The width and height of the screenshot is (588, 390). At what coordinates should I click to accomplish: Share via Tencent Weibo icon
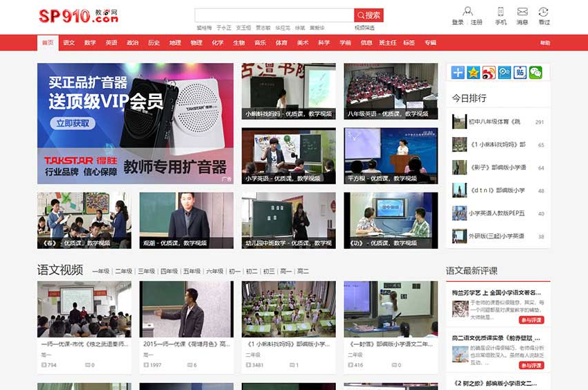(x=504, y=73)
